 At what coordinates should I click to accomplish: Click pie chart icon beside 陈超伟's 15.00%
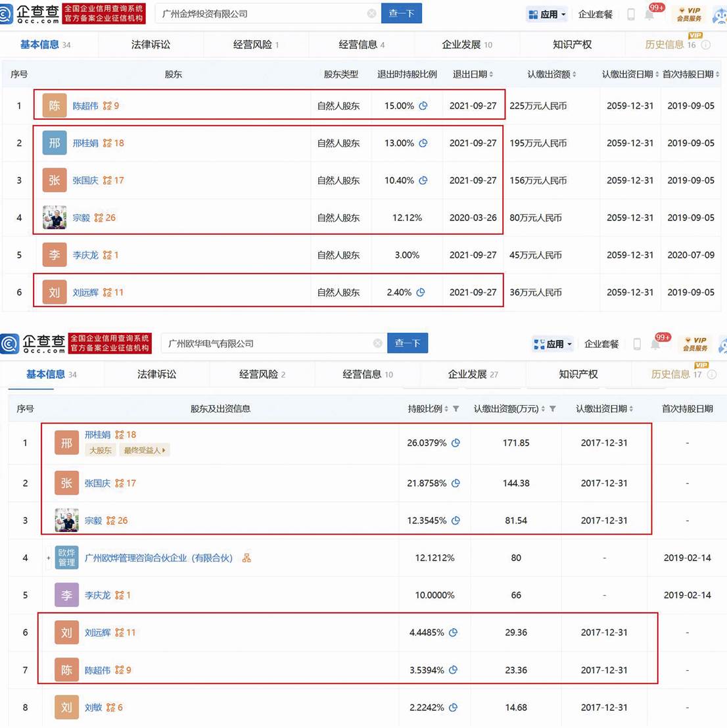tap(423, 106)
